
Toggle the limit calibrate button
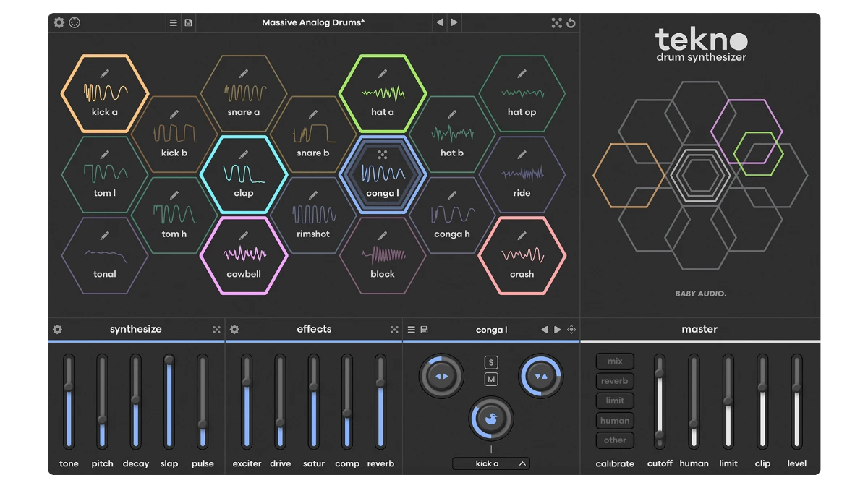615,401
